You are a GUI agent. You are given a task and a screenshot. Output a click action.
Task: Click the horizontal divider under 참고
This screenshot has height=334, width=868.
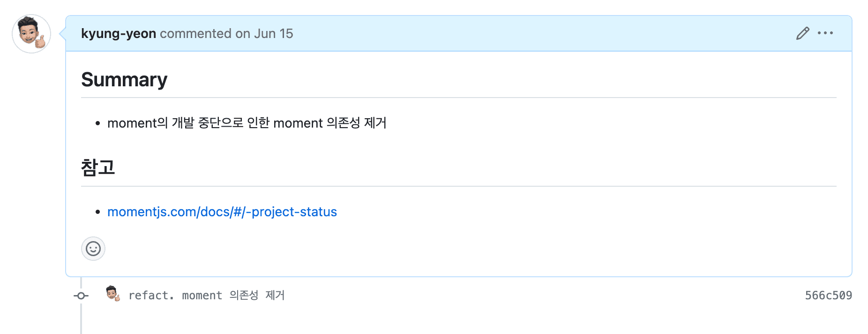pyautogui.click(x=458, y=186)
